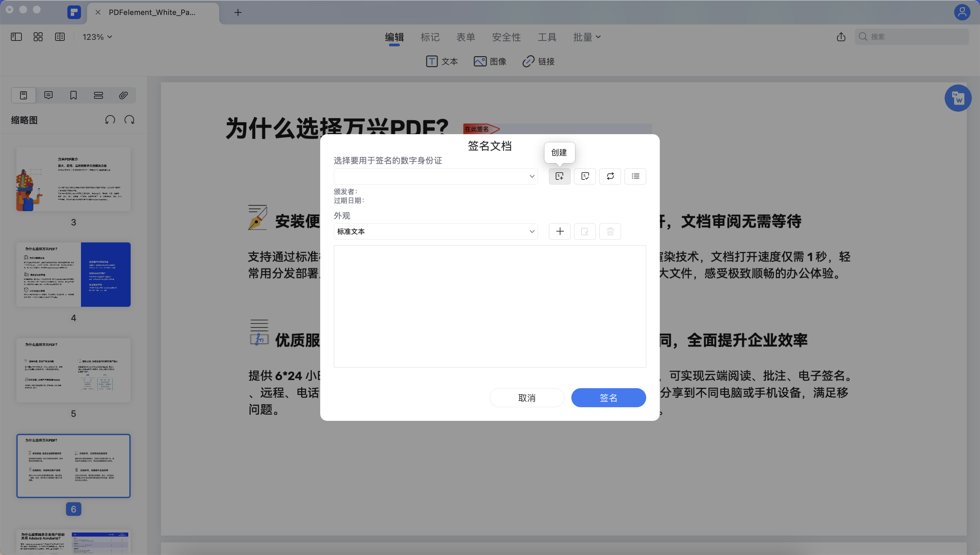Click the add digital ID icon in dialog

[x=559, y=176]
